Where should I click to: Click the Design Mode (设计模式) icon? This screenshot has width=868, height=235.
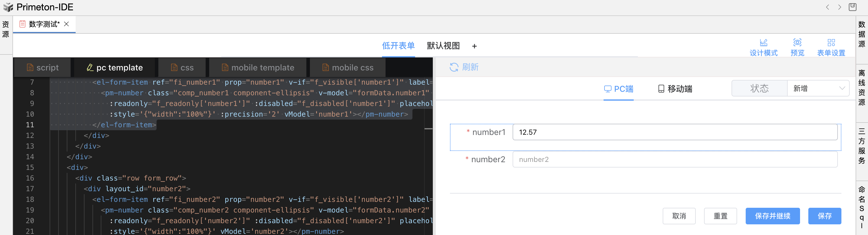tap(763, 43)
